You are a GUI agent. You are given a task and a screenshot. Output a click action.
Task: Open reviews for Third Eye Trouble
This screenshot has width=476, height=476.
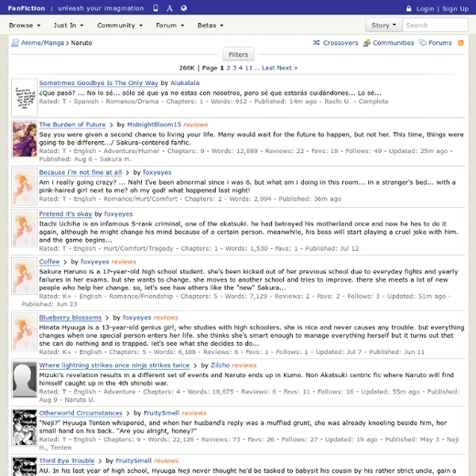pos(167,460)
